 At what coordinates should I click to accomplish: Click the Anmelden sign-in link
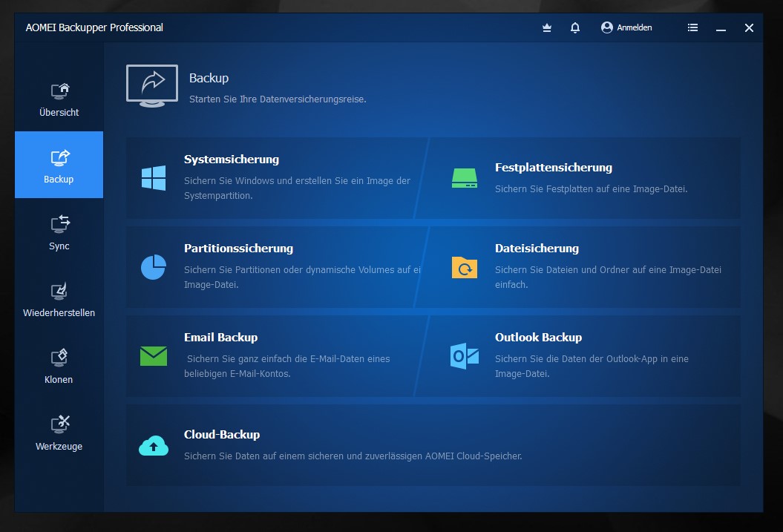click(634, 28)
